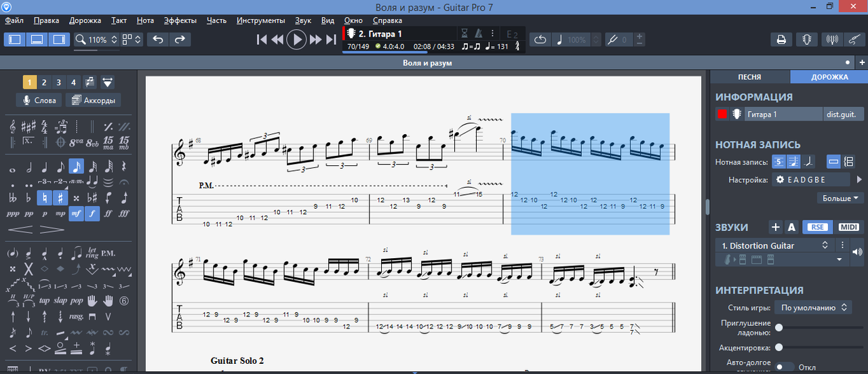Add a new sound with plus button

point(776,227)
